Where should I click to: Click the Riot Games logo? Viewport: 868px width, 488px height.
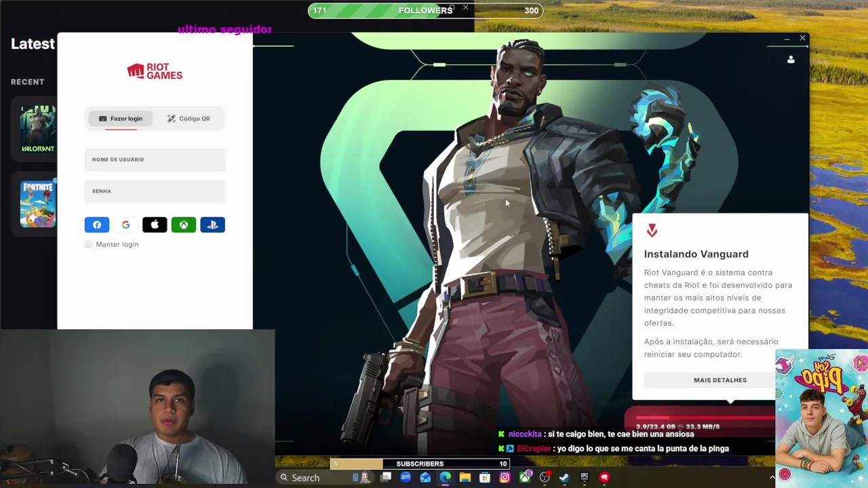tap(155, 71)
